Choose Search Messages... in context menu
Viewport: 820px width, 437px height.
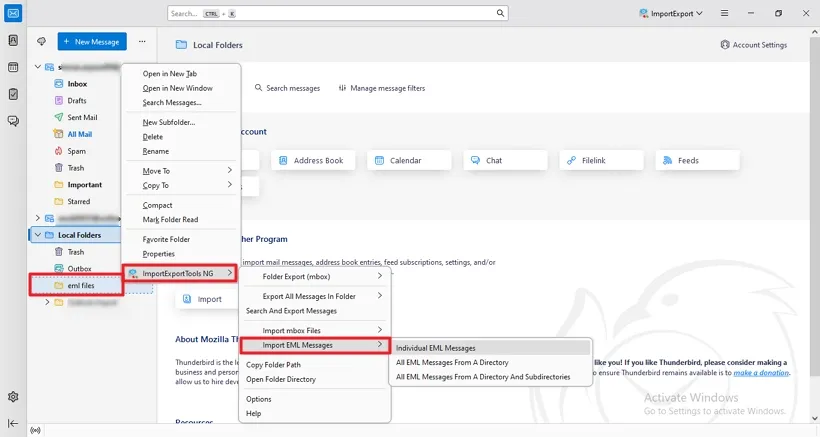(181, 102)
